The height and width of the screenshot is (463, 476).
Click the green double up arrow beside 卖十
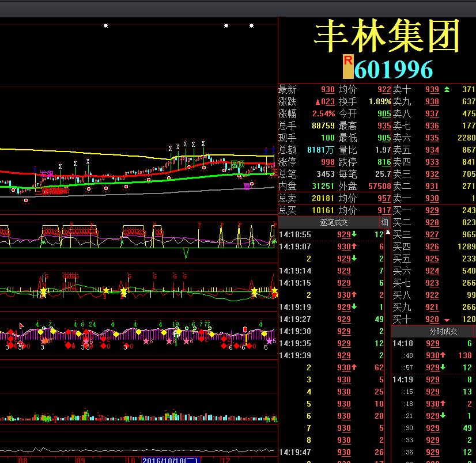447,89
